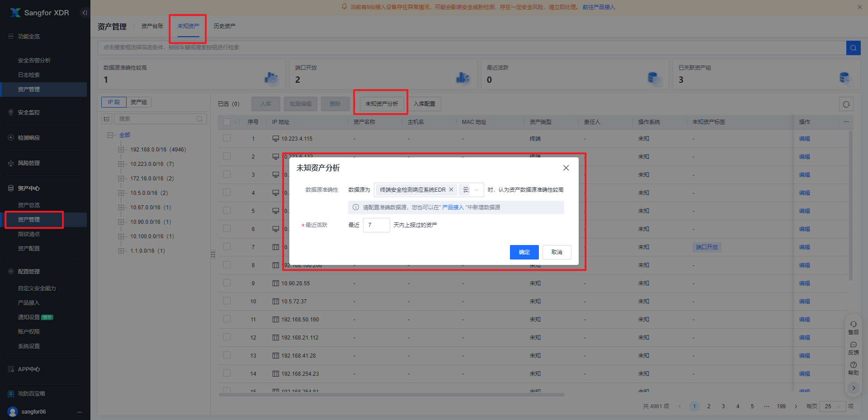Image resolution: width=868 pixels, height=420 pixels.
Task: Click the 最近活跃 days input field
Action: click(x=376, y=225)
